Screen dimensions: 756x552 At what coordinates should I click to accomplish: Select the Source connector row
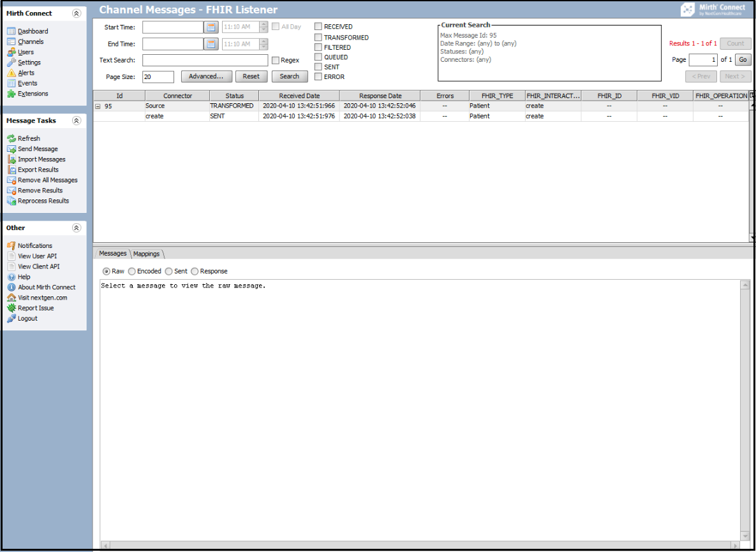click(420, 106)
